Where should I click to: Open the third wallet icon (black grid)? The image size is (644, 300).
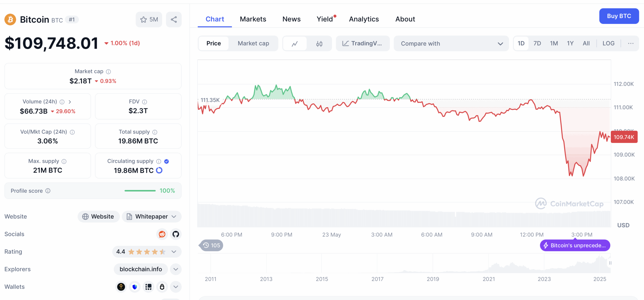pyautogui.click(x=148, y=287)
